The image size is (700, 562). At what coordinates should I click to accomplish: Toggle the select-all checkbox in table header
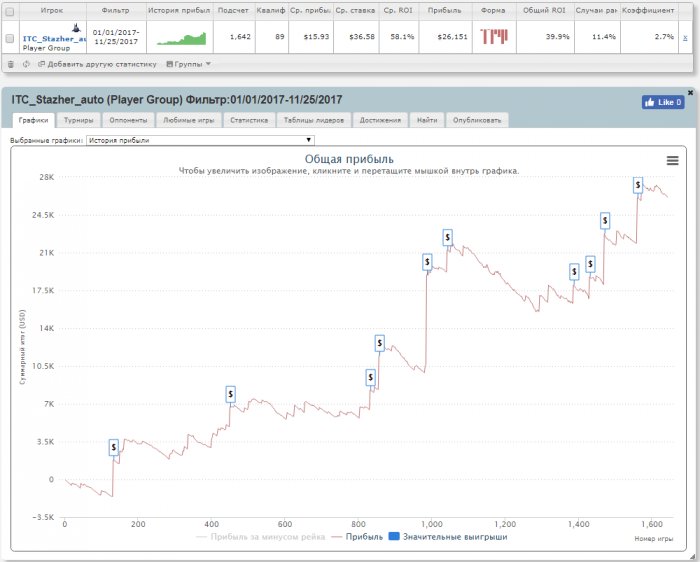10,12
